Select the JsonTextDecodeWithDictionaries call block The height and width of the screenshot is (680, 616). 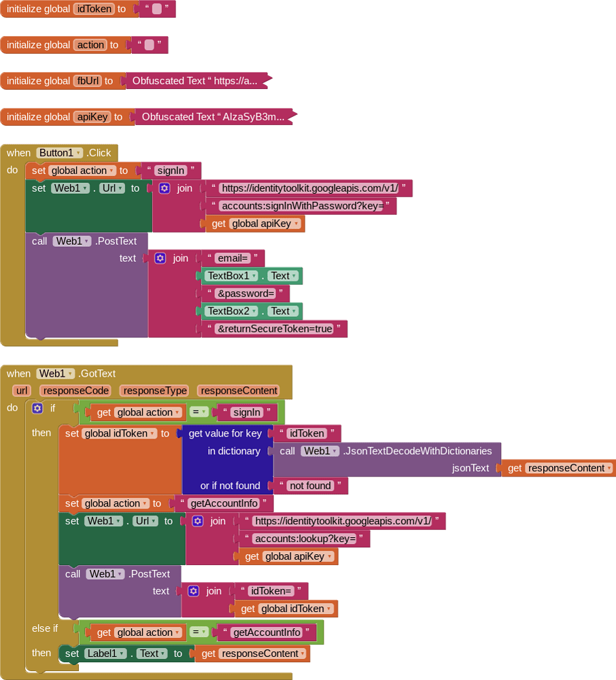388,452
